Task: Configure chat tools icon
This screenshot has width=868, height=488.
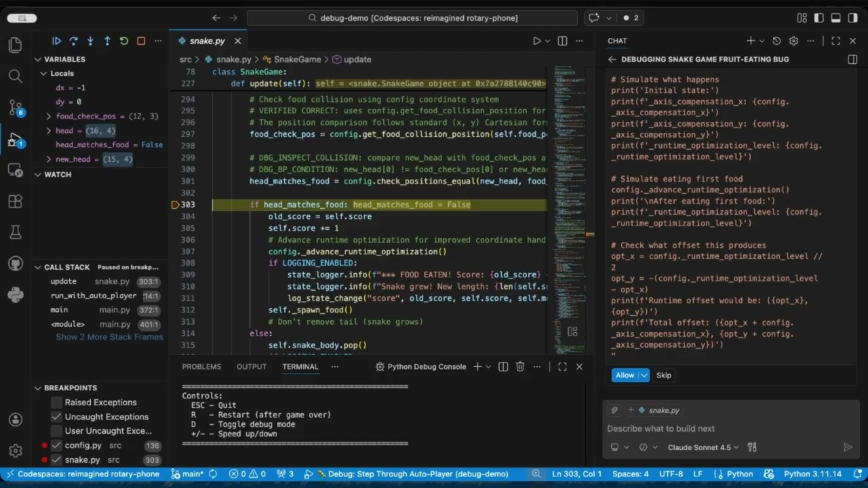Action: (752, 447)
